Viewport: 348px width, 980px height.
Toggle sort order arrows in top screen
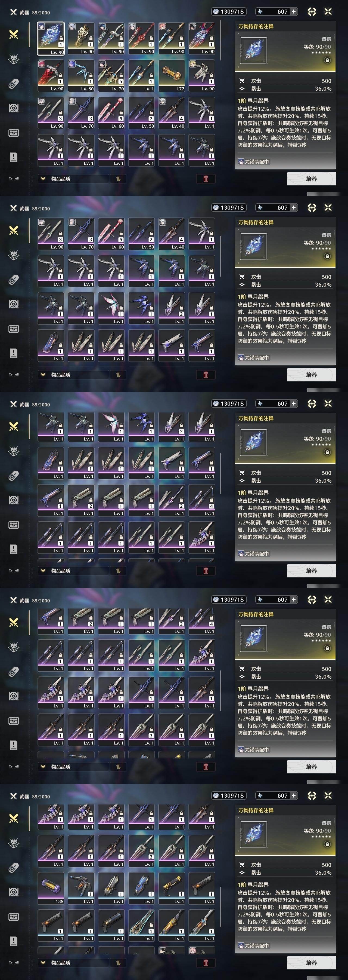[118, 178]
